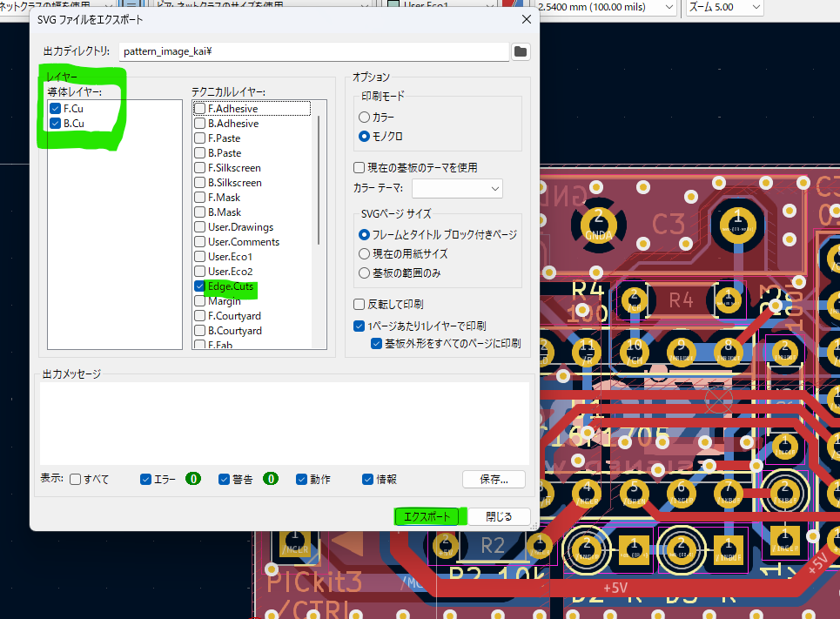The image size is (840, 619).
Task: Select カラー print mode radio button
Action: click(x=365, y=117)
